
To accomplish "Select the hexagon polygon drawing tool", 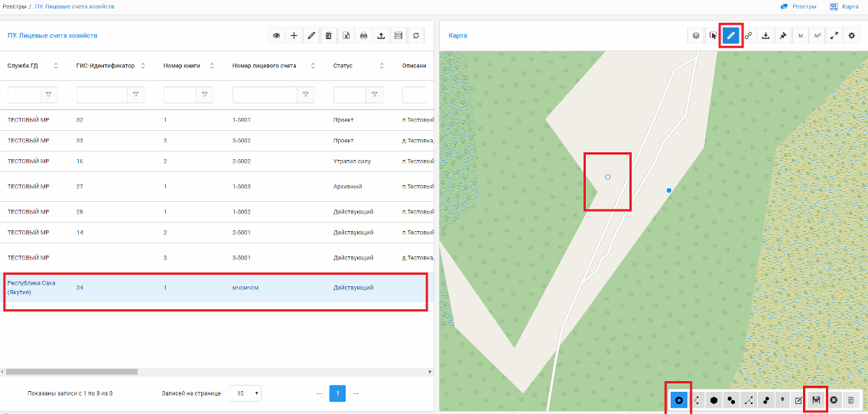I will click(714, 400).
